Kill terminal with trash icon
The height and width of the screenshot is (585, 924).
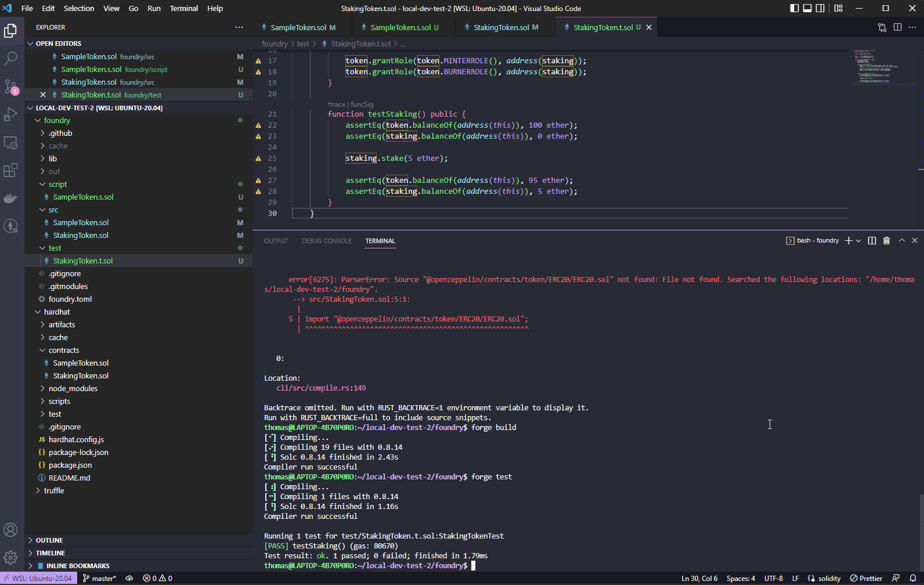[886, 240]
